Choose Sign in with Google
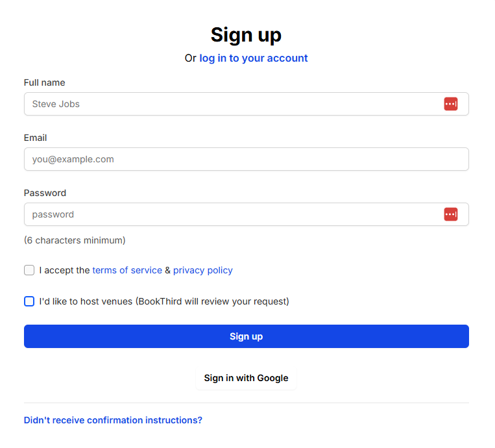495x448 pixels. (x=246, y=378)
